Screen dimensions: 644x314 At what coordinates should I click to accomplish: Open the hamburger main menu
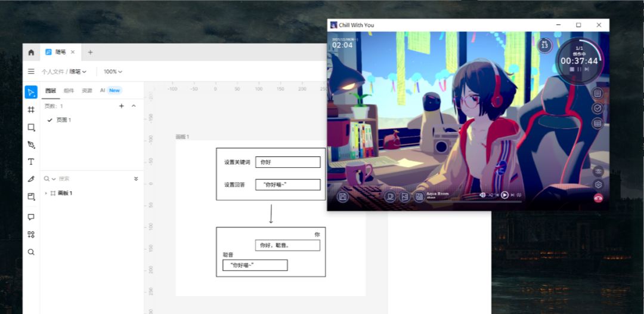point(31,72)
